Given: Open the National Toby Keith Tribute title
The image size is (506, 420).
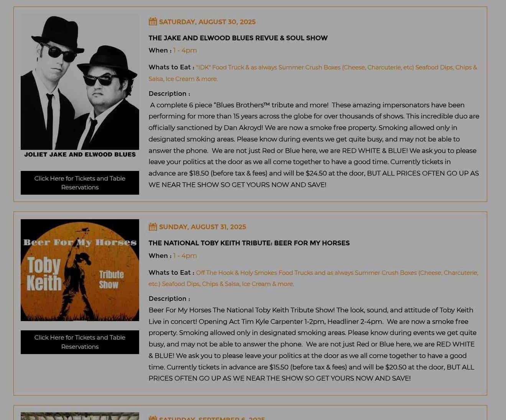Looking at the screenshot, I should [x=249, y=243].
